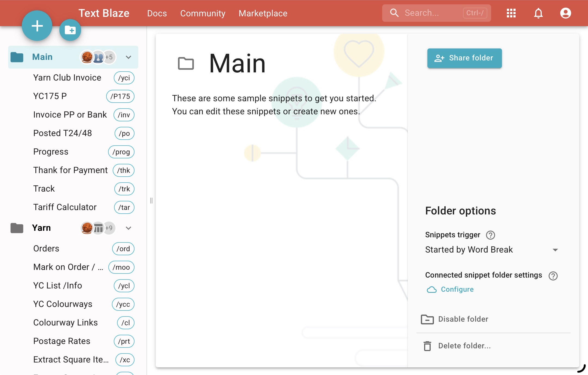
Task: Click Snippets trigger help icon
Action: (x=491, y=235)
